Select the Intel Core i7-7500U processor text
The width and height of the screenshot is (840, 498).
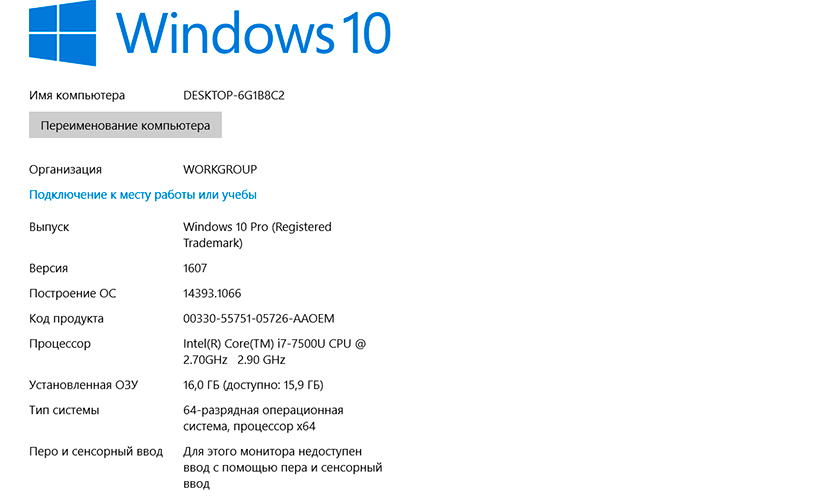[274, 352]
